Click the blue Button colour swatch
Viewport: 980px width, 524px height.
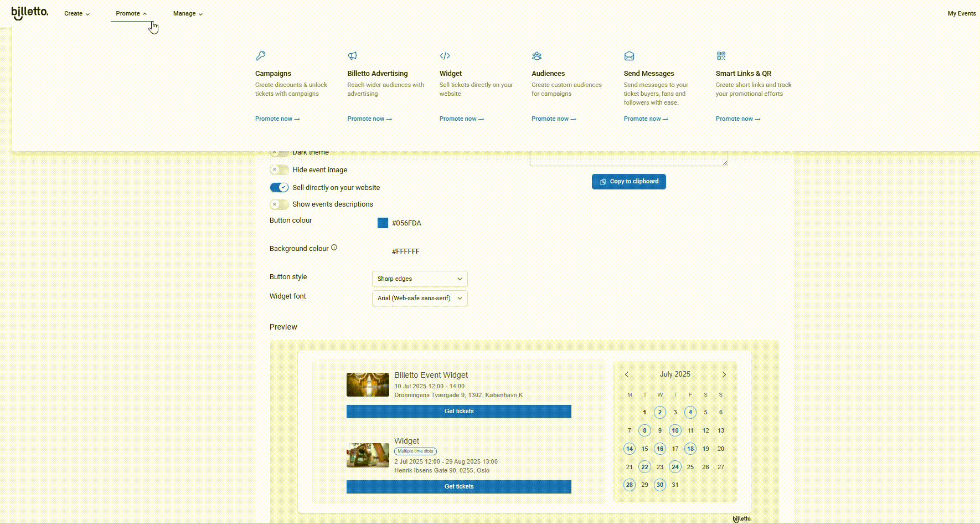pos(383,223)
